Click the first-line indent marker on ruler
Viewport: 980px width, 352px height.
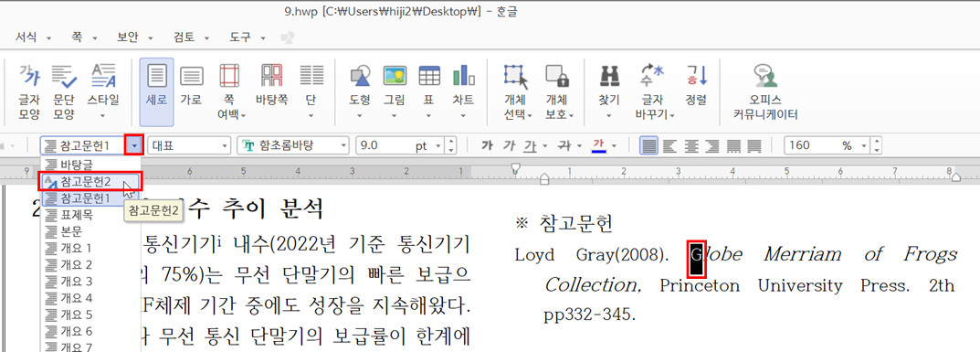coord(515,167)
